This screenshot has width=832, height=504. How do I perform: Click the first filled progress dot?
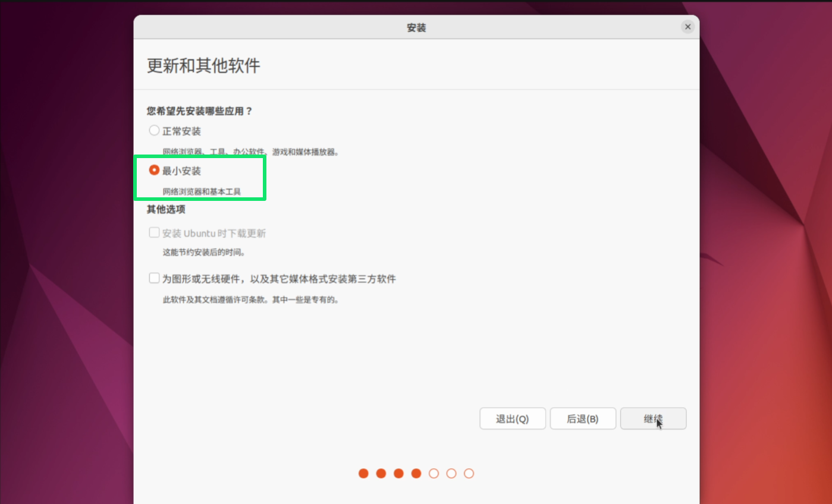pyautogui.click(x=363, y=473)
